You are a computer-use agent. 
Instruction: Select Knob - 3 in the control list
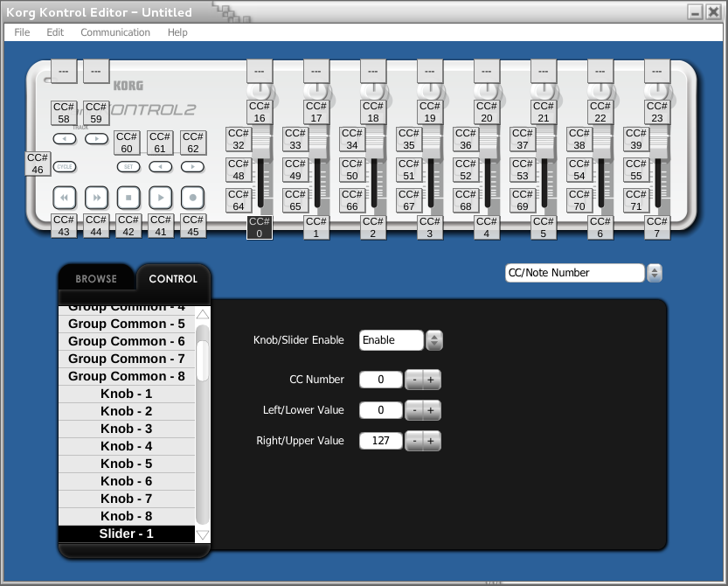127,429
